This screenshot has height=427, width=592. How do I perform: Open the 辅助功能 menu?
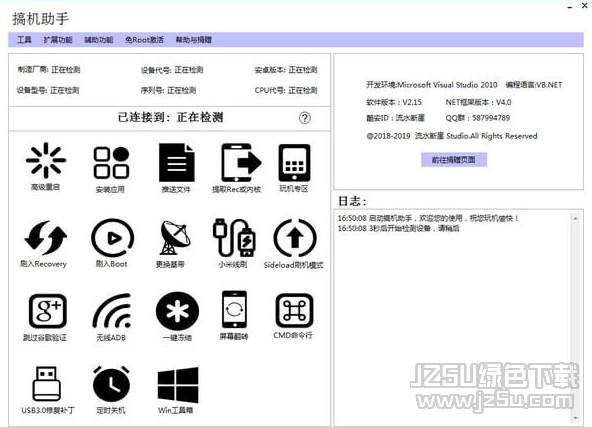pos(99,40)
